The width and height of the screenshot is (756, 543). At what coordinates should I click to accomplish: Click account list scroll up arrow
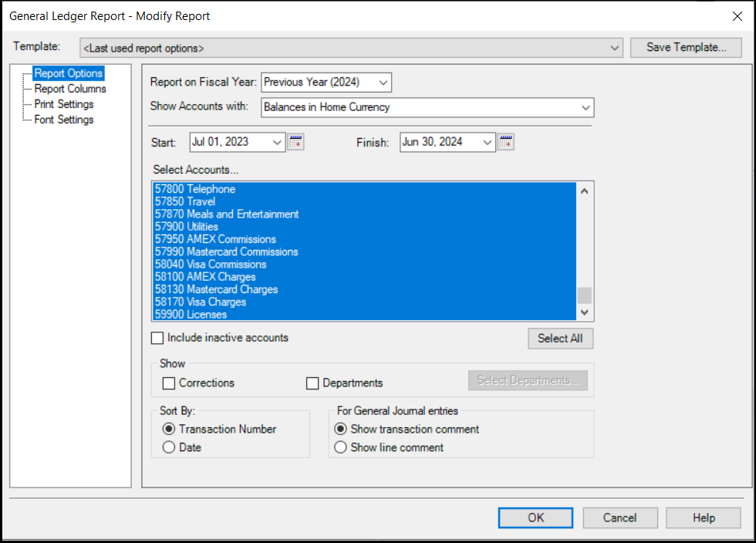coord(585,191)
